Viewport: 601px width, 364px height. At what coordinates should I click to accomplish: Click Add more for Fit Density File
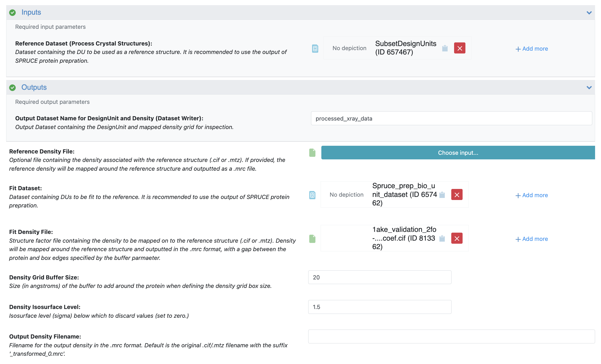[x=532, y=239]
